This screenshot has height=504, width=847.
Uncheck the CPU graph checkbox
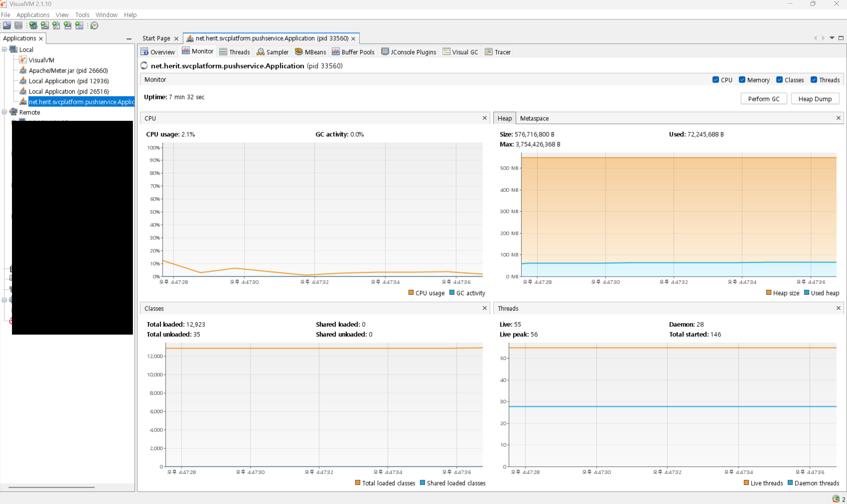(715, 80)
